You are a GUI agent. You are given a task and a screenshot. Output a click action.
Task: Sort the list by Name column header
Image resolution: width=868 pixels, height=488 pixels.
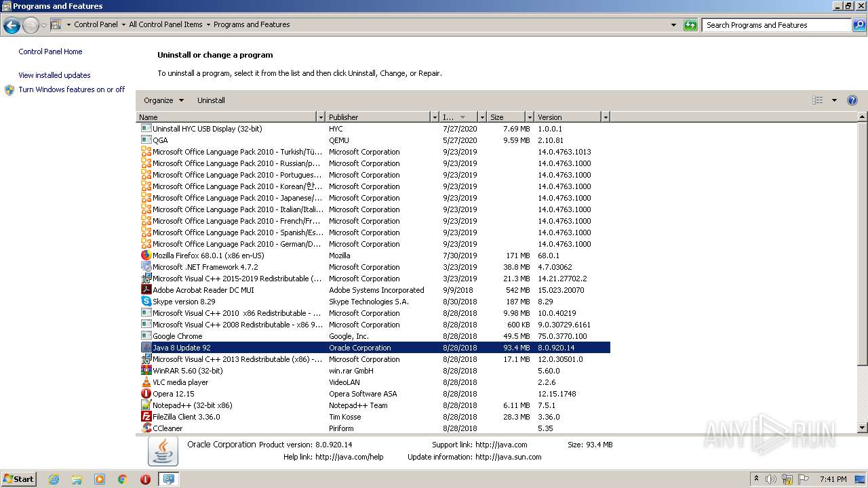(x=226, y=117)
